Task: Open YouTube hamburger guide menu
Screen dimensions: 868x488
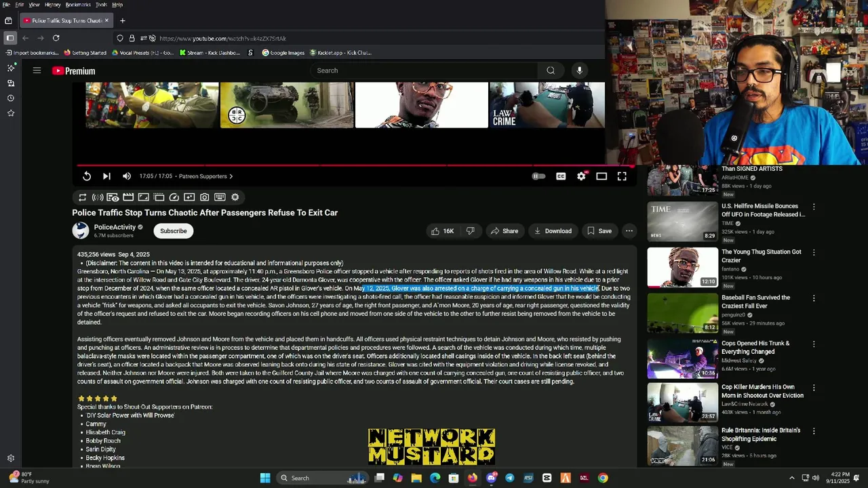Action: point(37,70)
